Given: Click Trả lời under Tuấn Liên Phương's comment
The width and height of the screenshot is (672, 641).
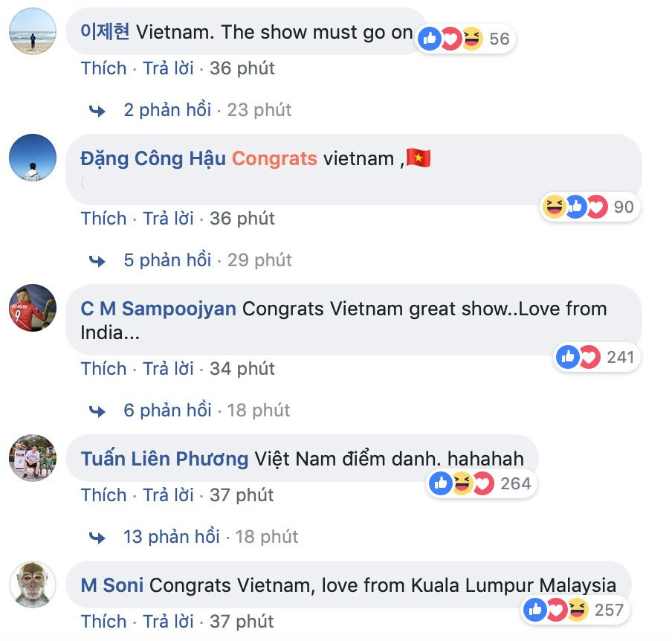Looking at the screenshot, I should (168, 495).
